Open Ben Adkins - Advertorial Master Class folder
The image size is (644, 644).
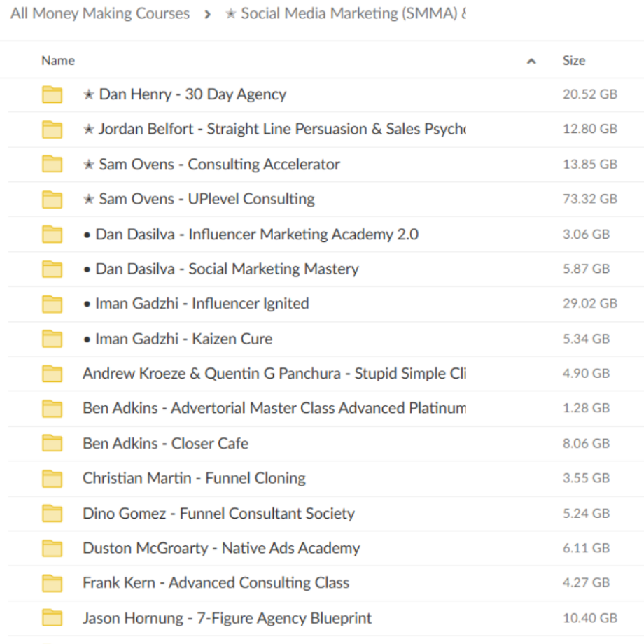(274, 408)
